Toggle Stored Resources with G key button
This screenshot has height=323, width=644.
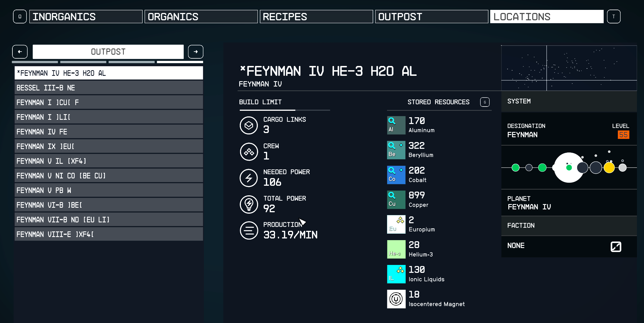point(485,102)
